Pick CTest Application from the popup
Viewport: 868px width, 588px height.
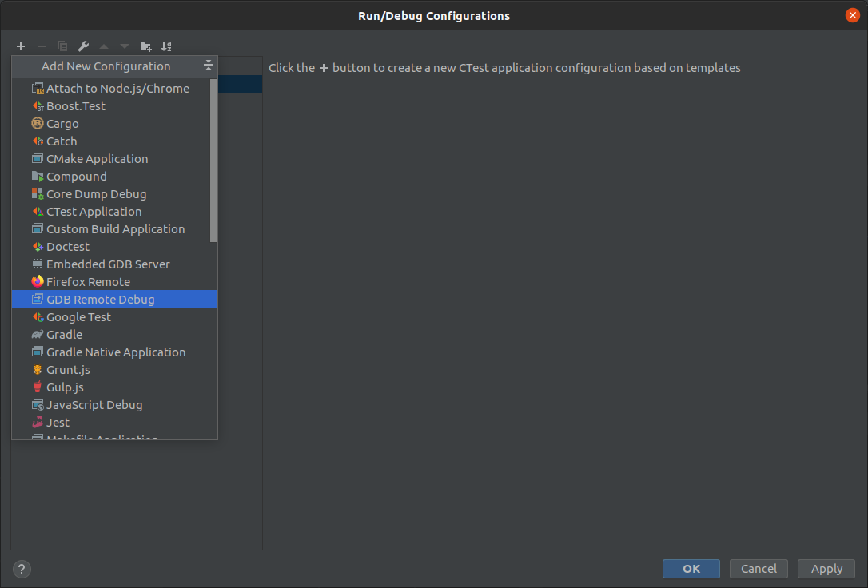(x=114, y=211)
